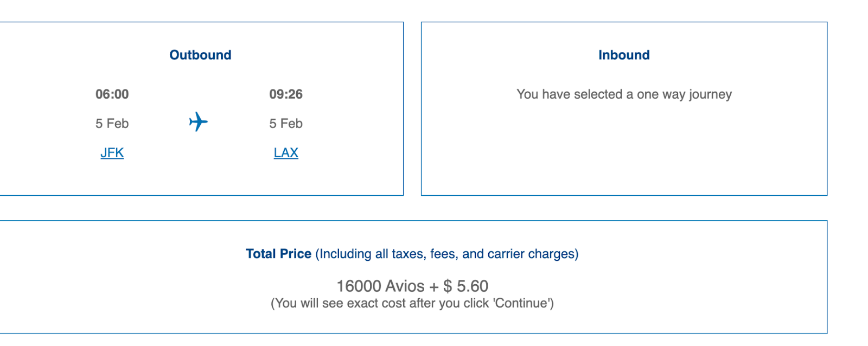This screenshot has width=868, height=346.
Task: Click the one way journey message
Action: click(624, 94)
